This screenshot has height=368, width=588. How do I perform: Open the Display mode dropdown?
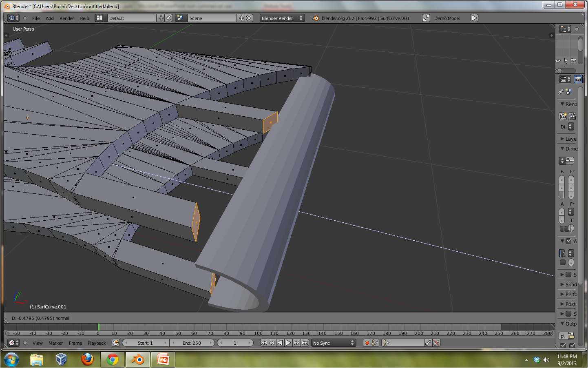coord(571,127)
